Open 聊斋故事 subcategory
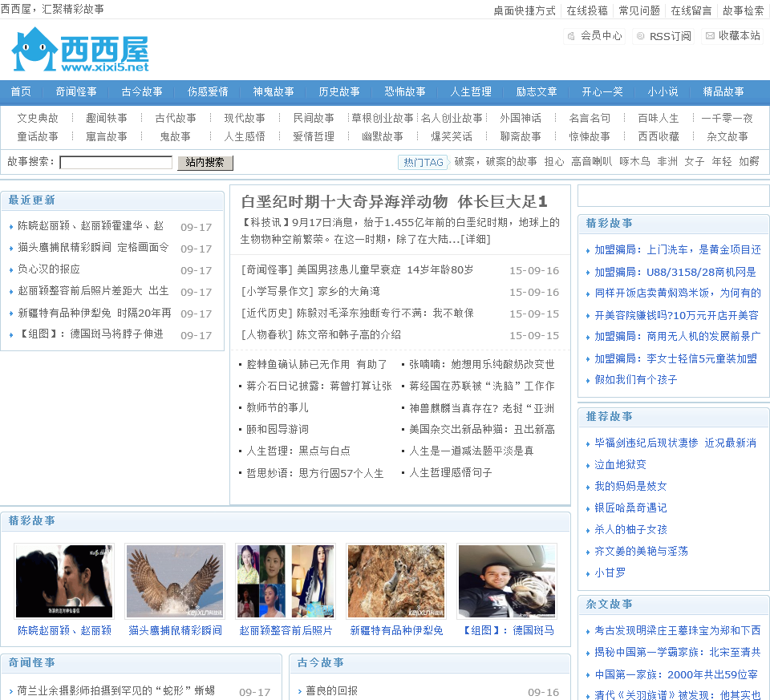The width and height of the screenshot is (770, 700). pos(521,136)
